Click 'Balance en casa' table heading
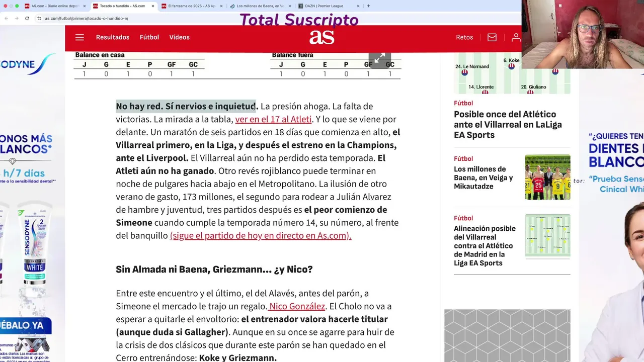Image resolution: width=644 pixels, height=362 pixels. (x=100, y=55)
